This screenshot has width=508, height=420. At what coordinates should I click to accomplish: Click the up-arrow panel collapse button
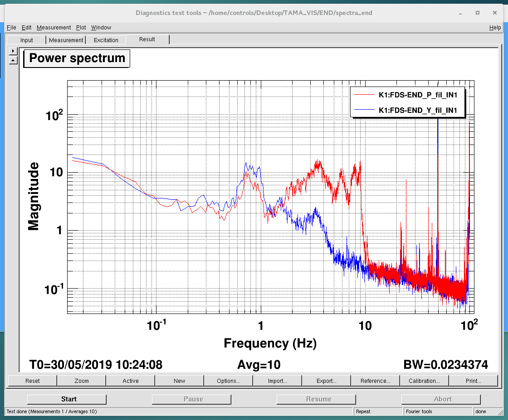point(13,60)
